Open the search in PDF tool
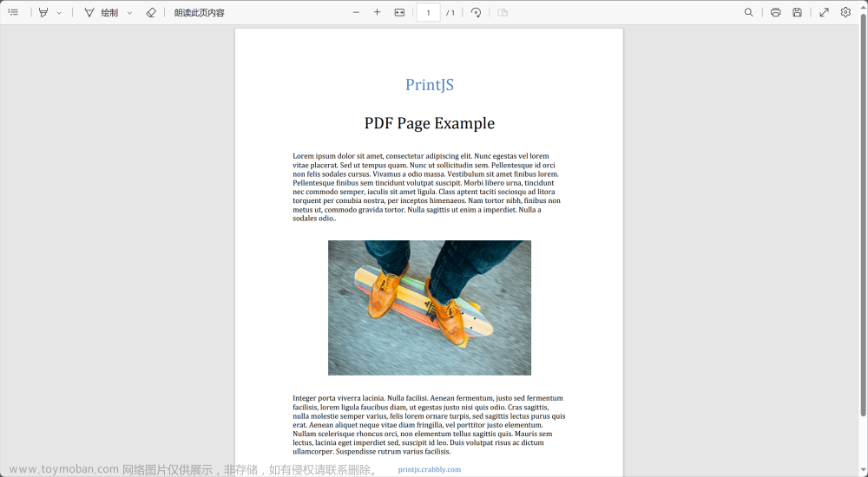This screenshot has width=868, height=477. pos(748,12)
